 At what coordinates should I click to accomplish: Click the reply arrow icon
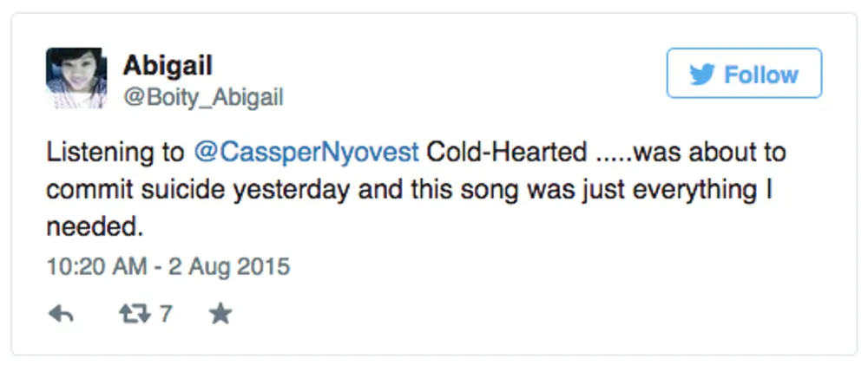[60, 314]
